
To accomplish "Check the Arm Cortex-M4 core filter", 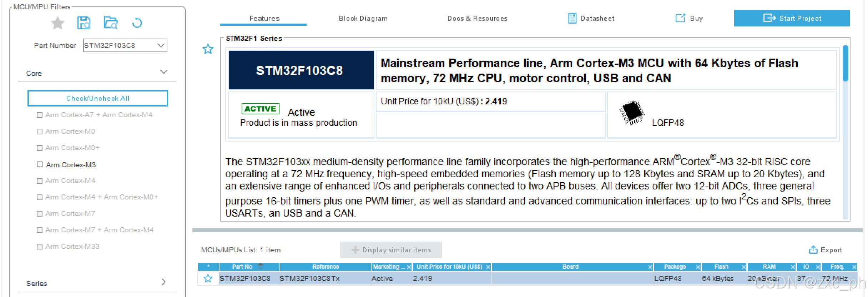I will point(40,181).
